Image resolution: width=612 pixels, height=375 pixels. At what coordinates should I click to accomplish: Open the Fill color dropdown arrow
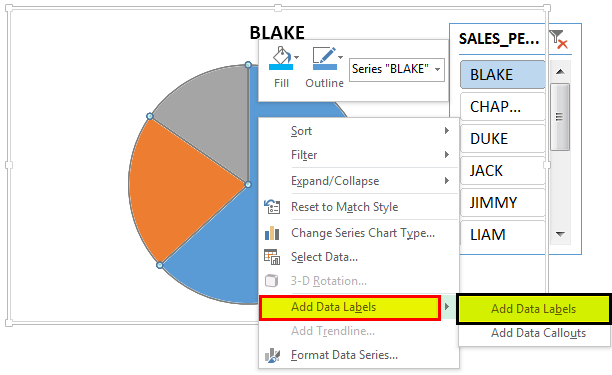point(297,57)
